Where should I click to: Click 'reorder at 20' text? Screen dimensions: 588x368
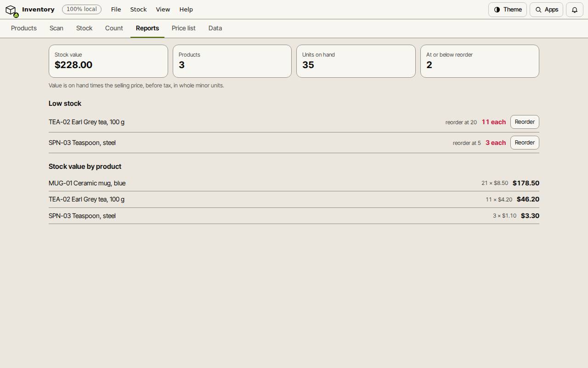pos(461,122)
